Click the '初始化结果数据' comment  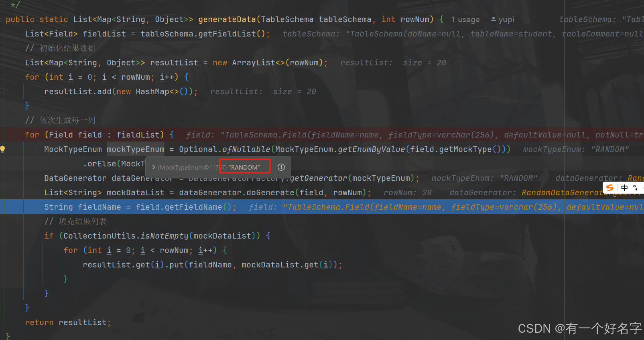tap(67, 48)
